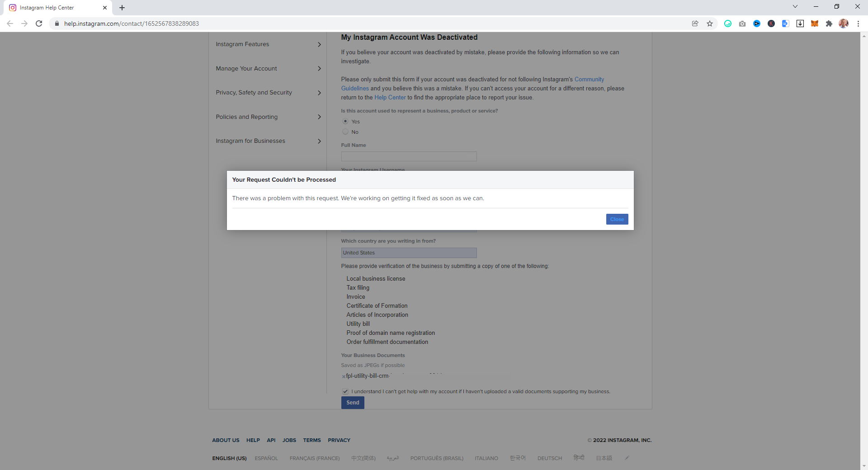Open the About Us footer link
The width and height of the screenshot is (868, 470).
[226, 440]
